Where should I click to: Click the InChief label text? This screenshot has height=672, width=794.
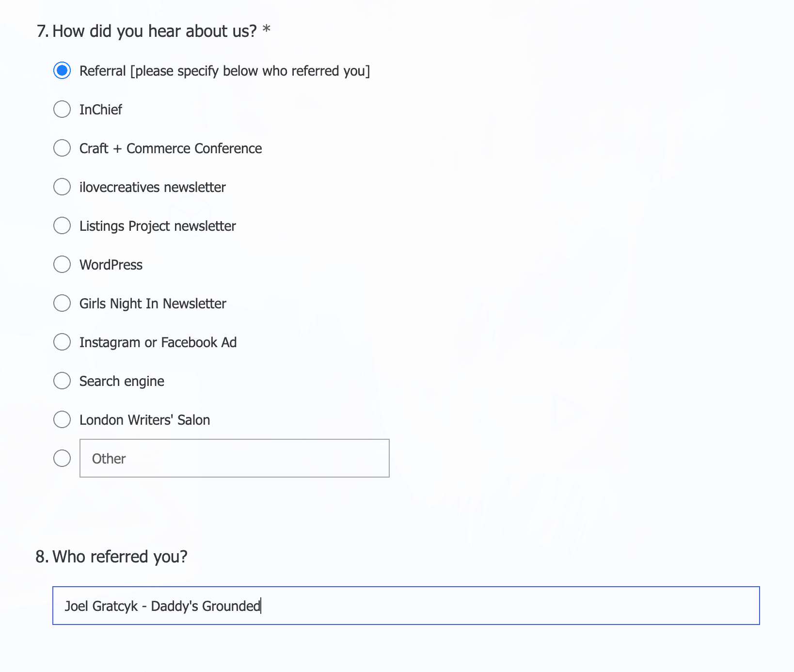point(100,110)
